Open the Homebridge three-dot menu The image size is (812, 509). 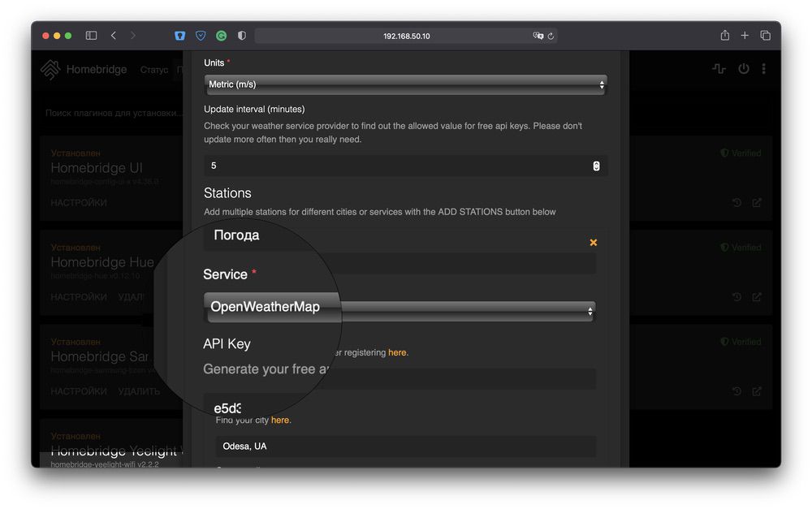[764, 68]
